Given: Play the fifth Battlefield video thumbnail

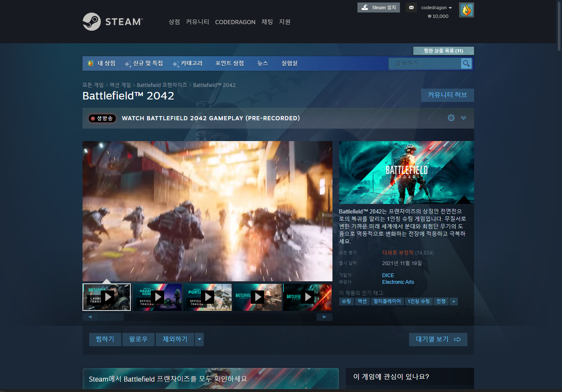Looking at the screenshot, I should point(307,297).
